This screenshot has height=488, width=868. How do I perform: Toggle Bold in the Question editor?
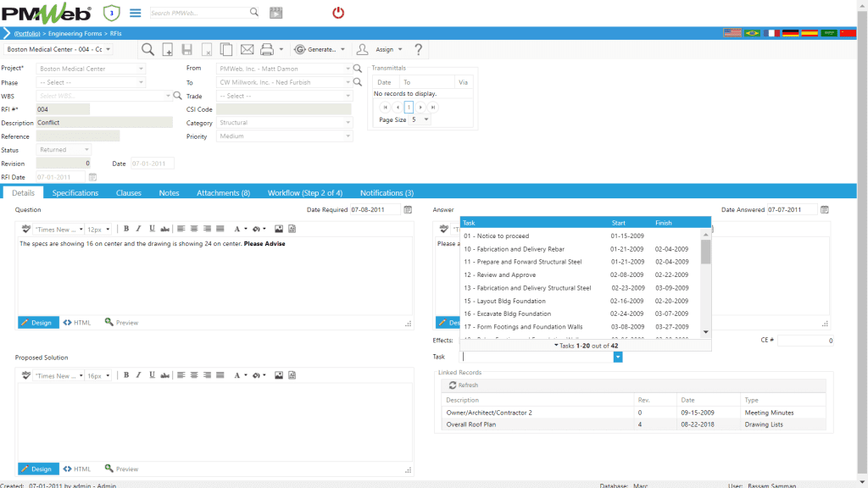126,229
